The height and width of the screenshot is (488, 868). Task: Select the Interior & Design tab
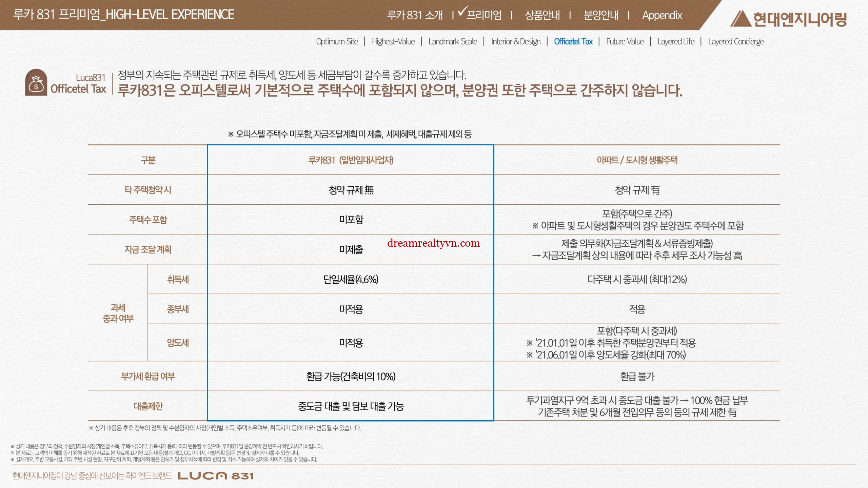tap(516, 42)
